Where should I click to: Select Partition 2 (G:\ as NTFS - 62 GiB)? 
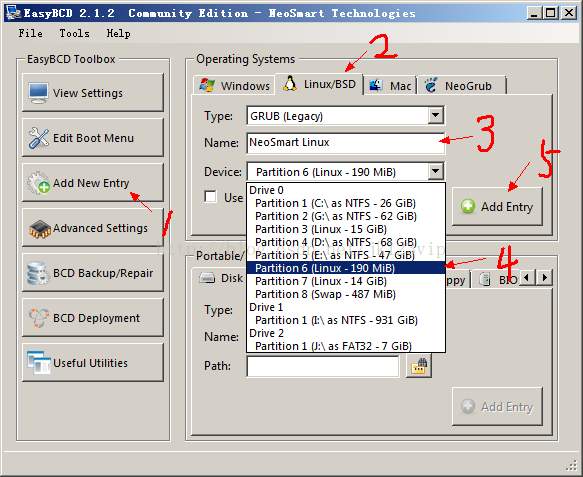[345, 216]
